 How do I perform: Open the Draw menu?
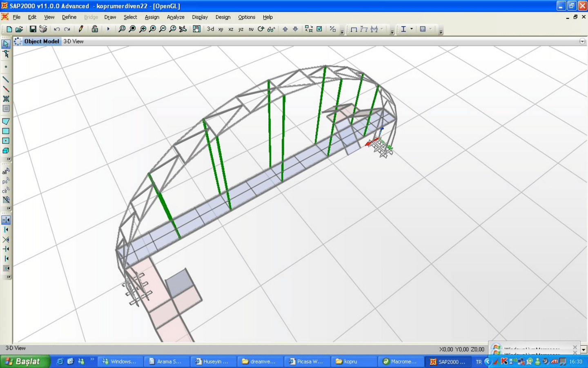(x=110, y=17)
